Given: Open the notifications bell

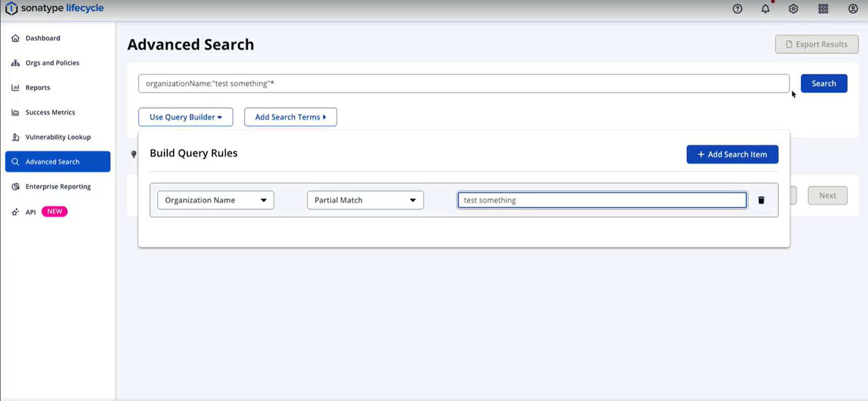Looking at the screenshot, I should coord(765,9).
